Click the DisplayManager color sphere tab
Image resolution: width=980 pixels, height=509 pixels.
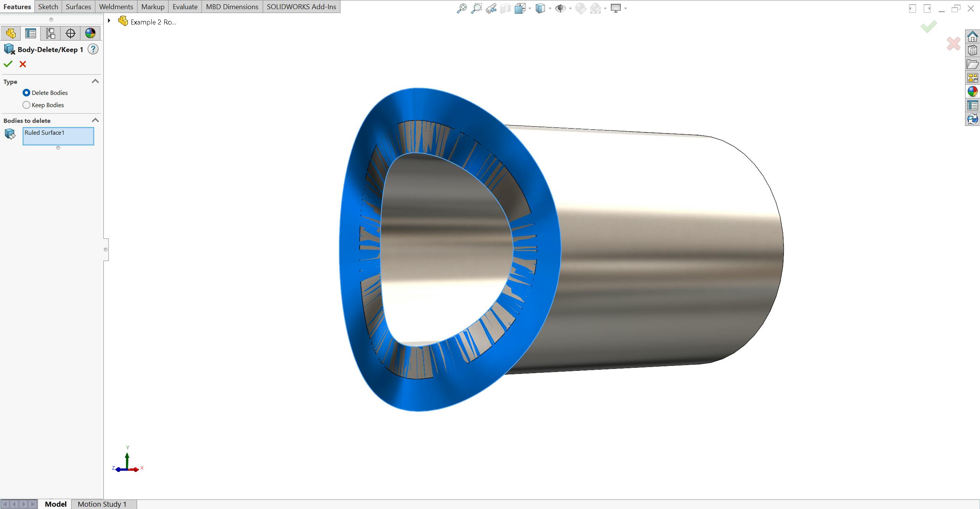[90, 33]
